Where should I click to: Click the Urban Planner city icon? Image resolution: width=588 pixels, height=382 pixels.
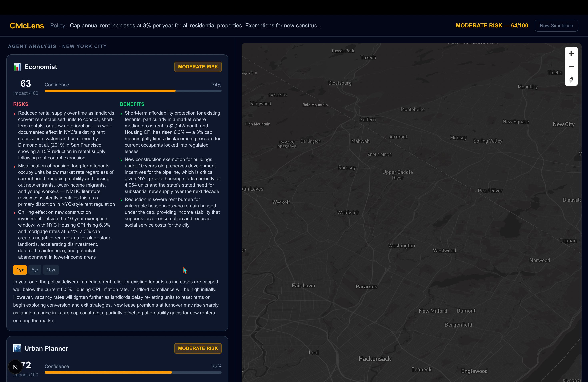(17, 348)
